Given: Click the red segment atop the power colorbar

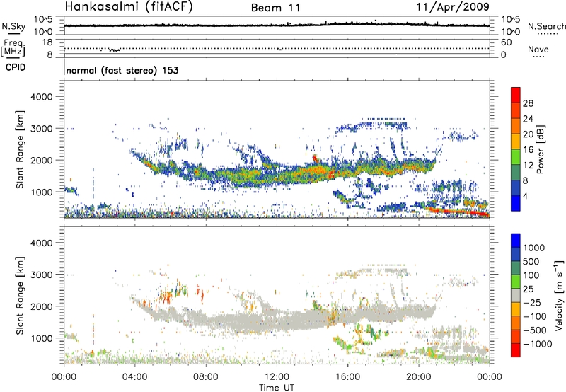Looking at the screenshot, I should (x=516, y=95).
